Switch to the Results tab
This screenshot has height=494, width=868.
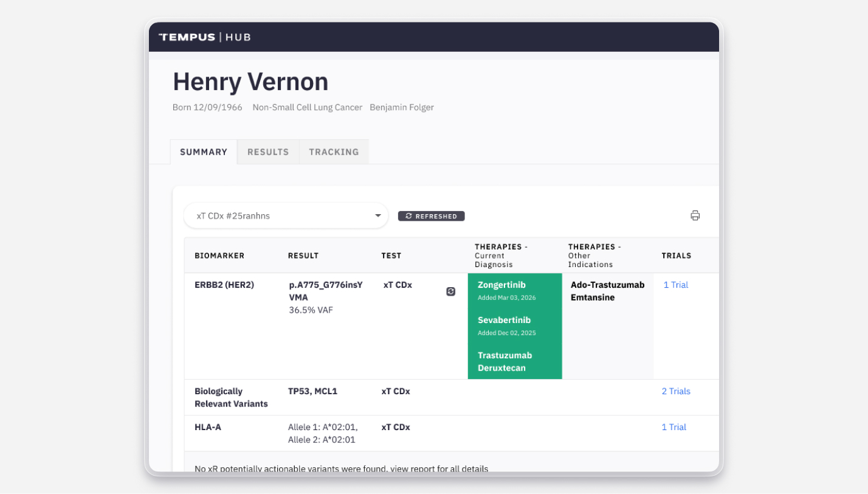coord(268,152)
